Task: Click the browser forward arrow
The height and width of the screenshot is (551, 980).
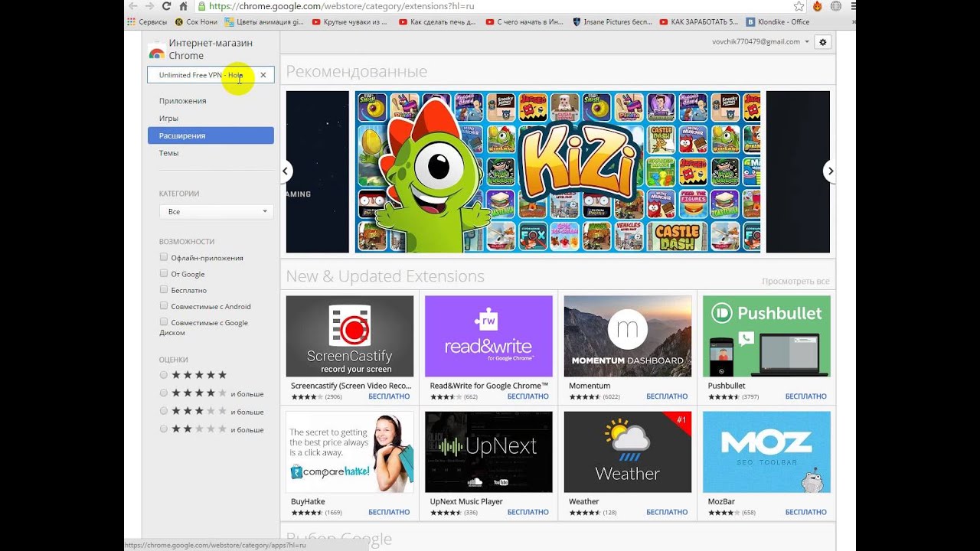Action: click(149, 6)
